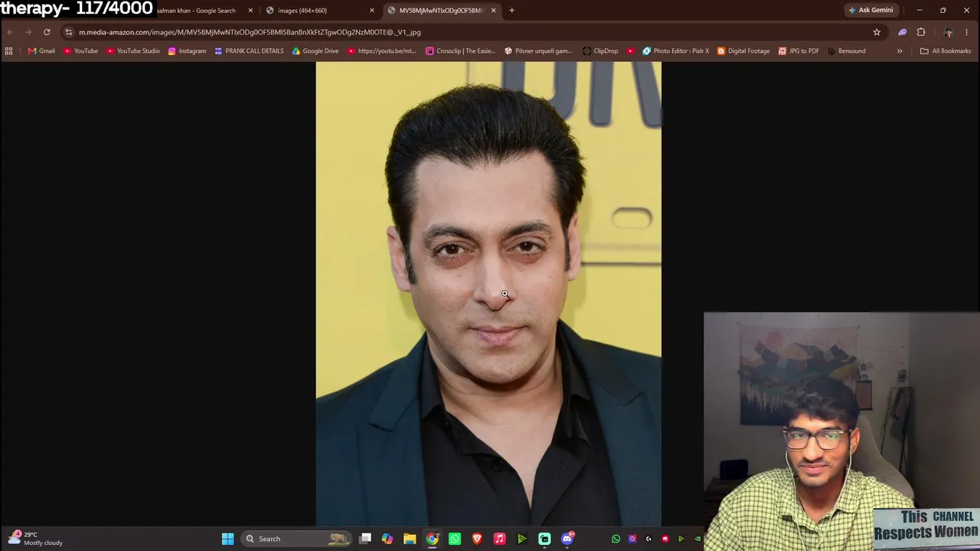Click the WhatsApp system tray icon

[x=616, y=539]
